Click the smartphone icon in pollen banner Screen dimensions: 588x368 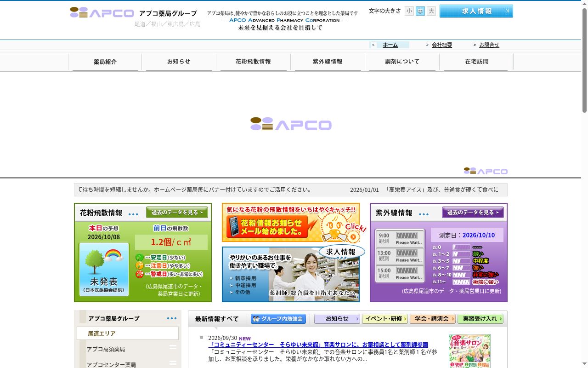(x=234, y=227)
